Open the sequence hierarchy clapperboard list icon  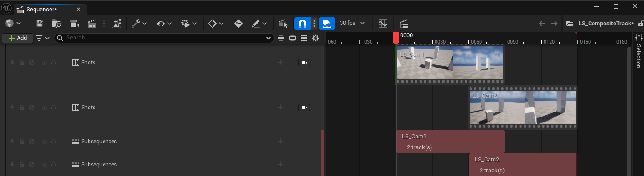(x=404, y=23)
